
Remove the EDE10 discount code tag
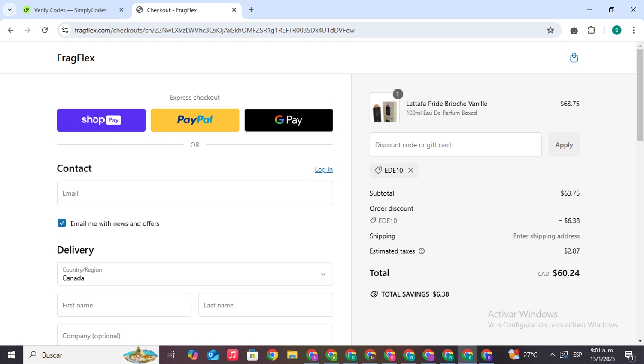[411, 170]
